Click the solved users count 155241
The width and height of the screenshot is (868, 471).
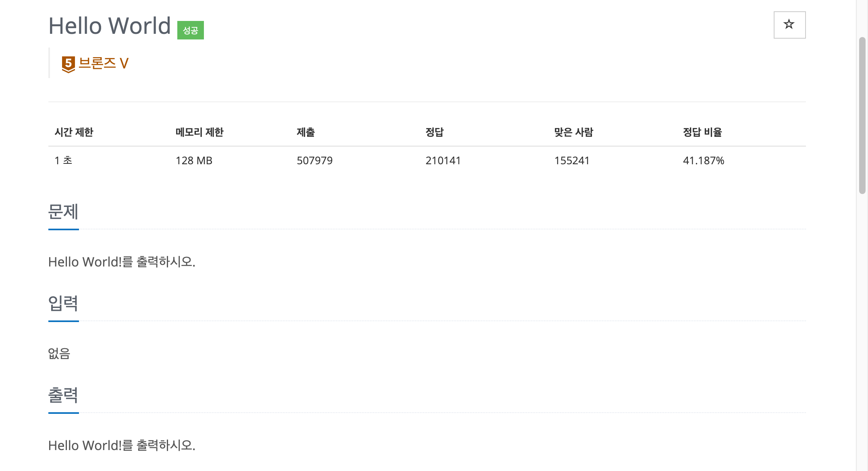(571, 161)
